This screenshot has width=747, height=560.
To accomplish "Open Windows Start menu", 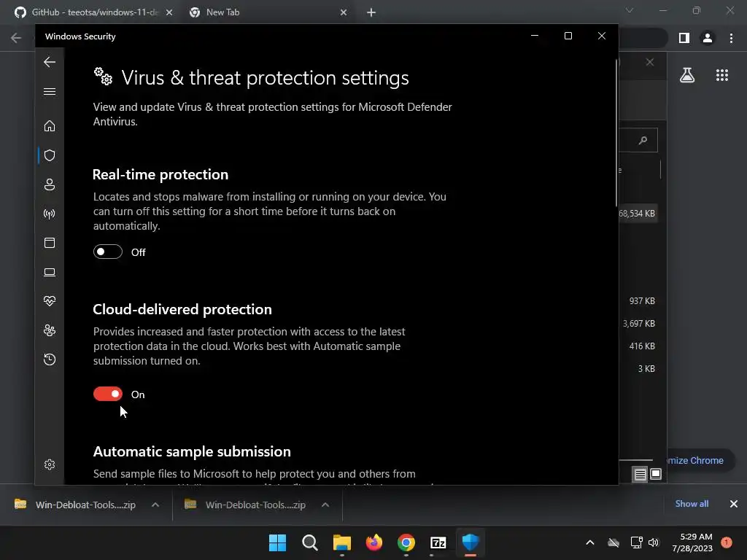I will [277, 542].
